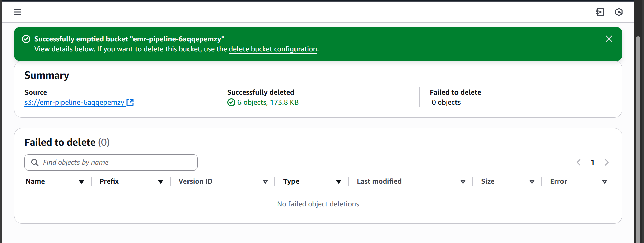Open the s3://emr-pipeline-6aqqepemzy source link
Image resolution: width=644 pixels, height=243 pixels.
pos(74,102)
